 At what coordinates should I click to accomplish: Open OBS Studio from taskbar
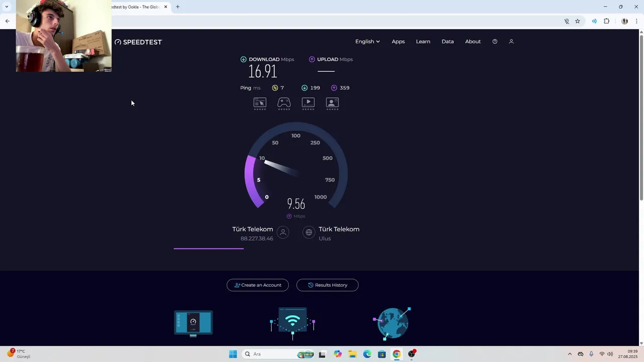pos(412,354)
